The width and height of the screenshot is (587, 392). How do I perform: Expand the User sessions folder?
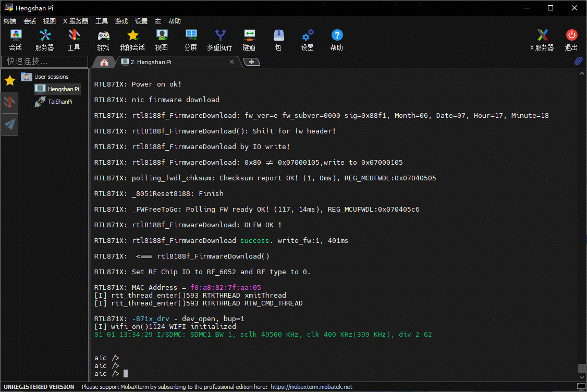[x=45, y=77]
